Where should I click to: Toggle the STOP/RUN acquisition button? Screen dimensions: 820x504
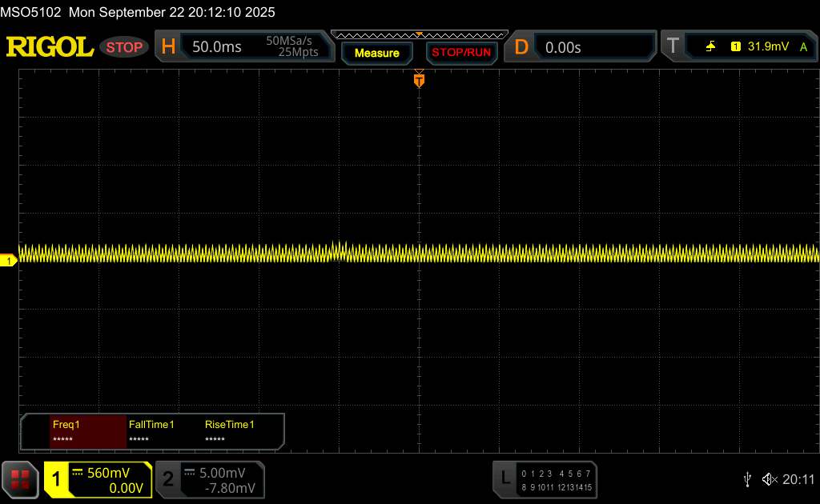point(460,53)
